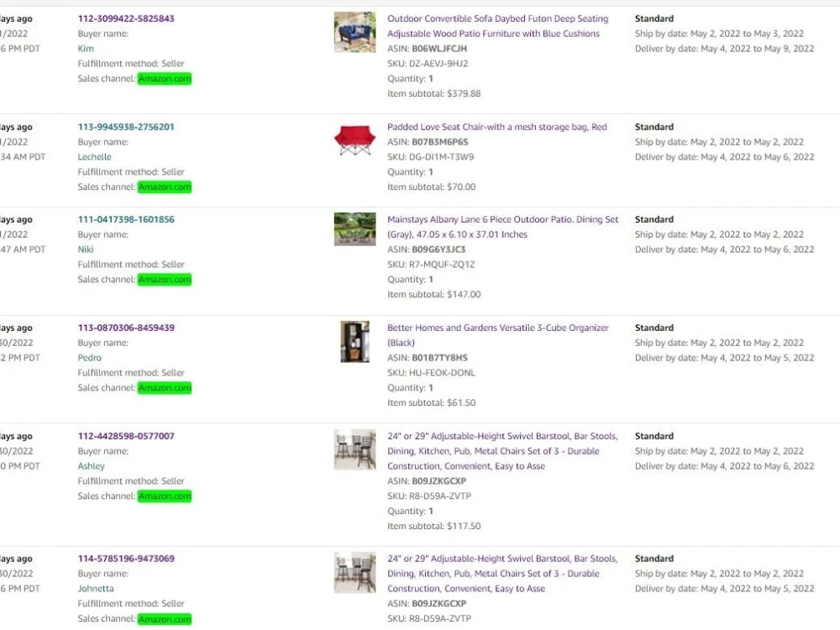Viewport: 840px width, 630px height.
Task: Click the blue sofa daybed thumbnail
Action: click(354, 32)
